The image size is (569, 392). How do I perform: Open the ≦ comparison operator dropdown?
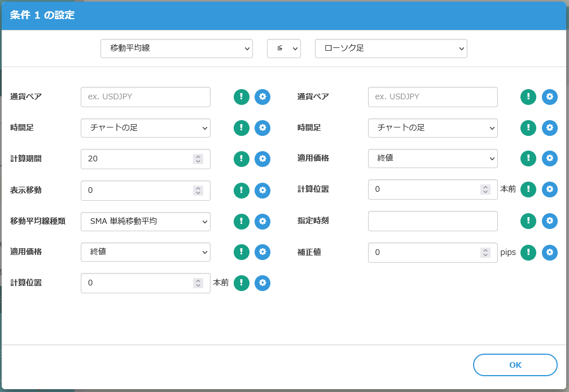click(x=284, y=49)
